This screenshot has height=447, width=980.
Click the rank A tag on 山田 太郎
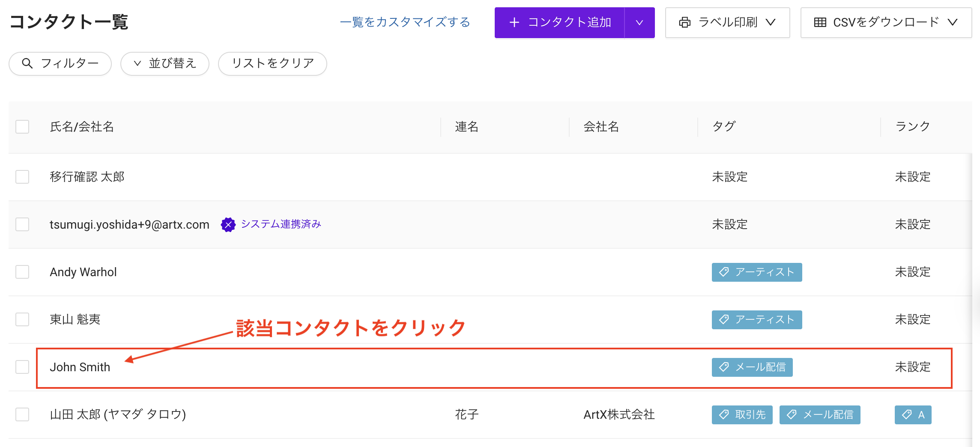[913, 415]
